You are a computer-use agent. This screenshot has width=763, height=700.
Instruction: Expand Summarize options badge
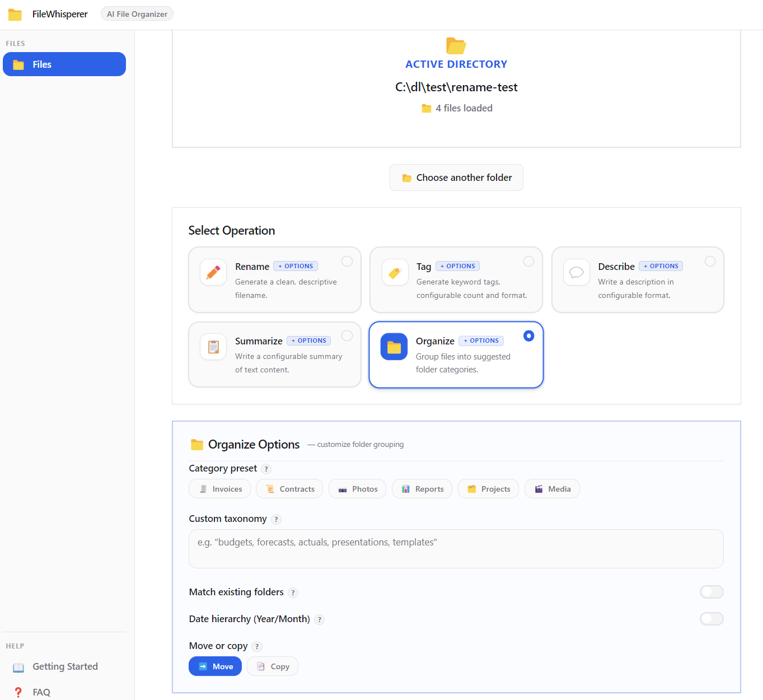[x=308, y=341]
